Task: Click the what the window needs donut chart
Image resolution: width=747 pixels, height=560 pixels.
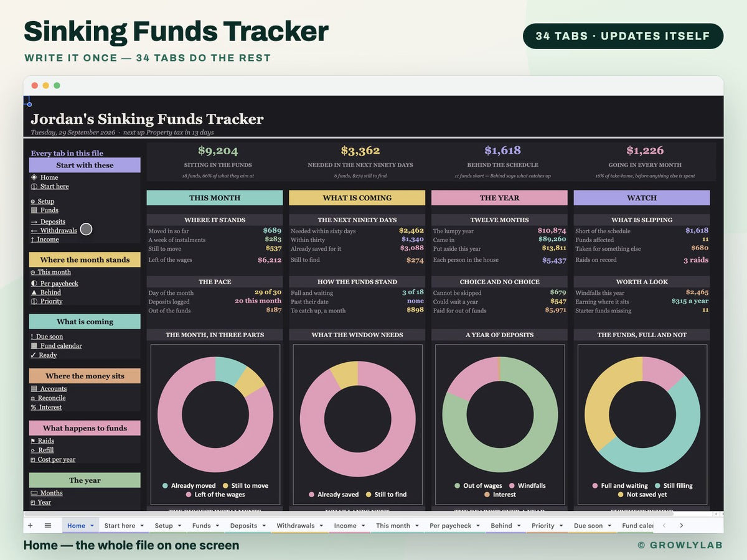Action: tap(358, 419)
